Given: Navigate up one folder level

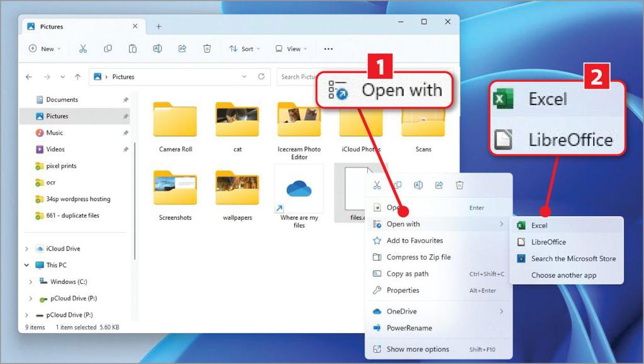Looking at the screenshot, I should coord(77,77).
